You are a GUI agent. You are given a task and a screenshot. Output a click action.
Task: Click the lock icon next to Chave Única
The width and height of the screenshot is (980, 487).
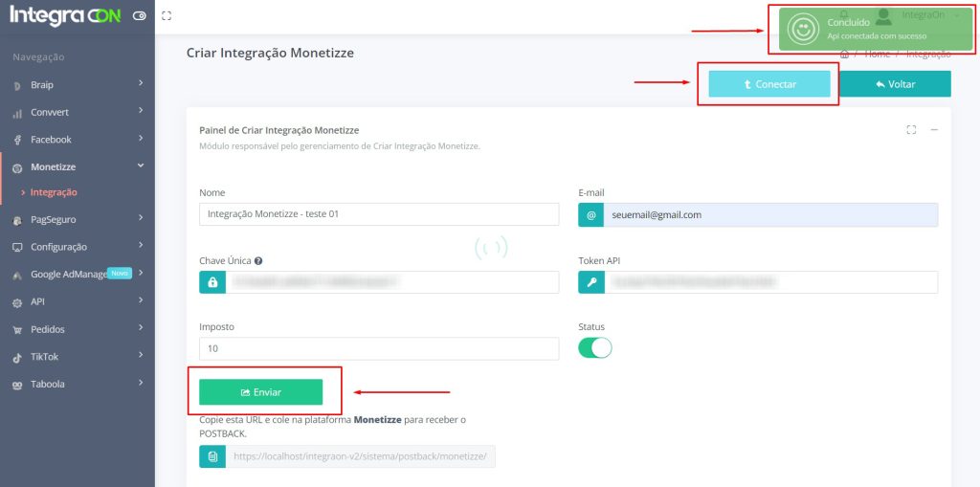[x=212, y=282]
